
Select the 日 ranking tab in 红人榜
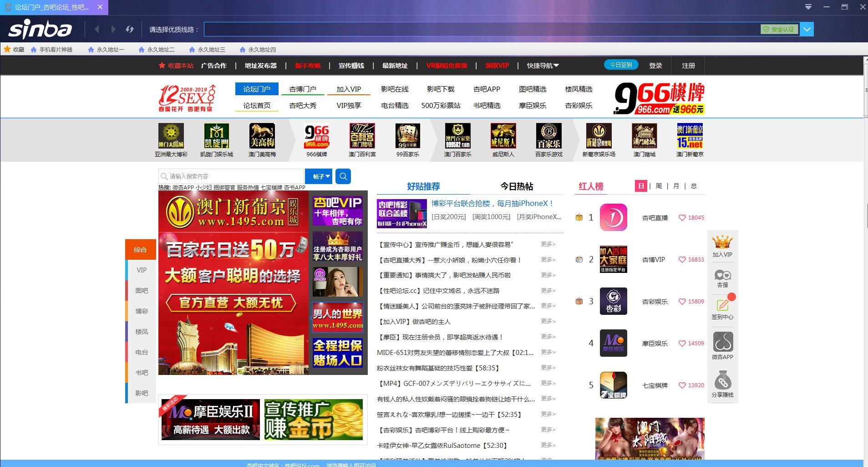coord(641,186)
